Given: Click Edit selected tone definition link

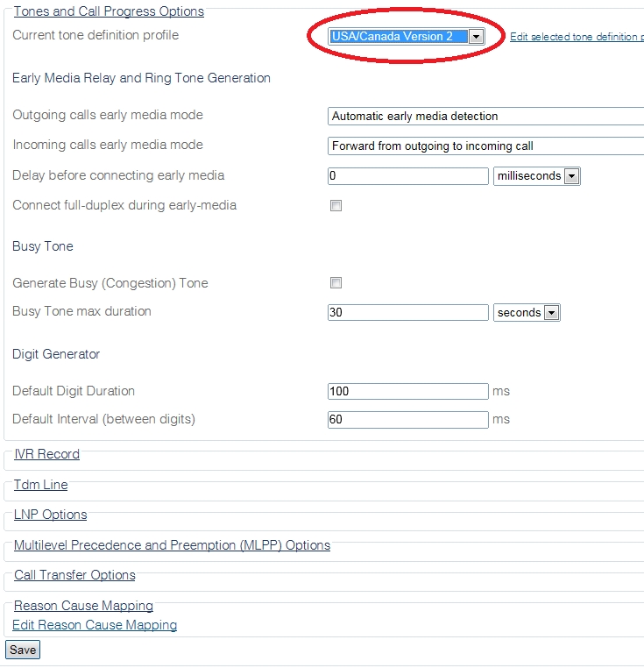Looking at the screenshot, I should click(x=576, y=37).
